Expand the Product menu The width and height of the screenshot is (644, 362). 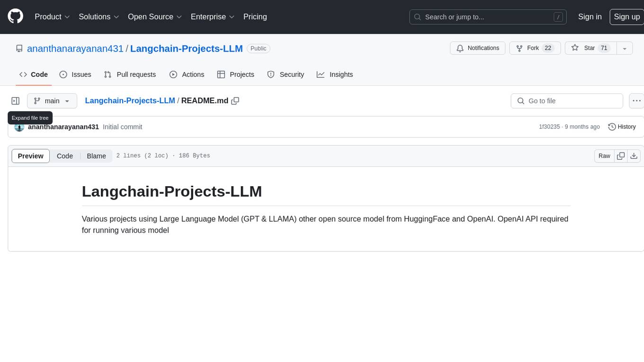[52, 17]
